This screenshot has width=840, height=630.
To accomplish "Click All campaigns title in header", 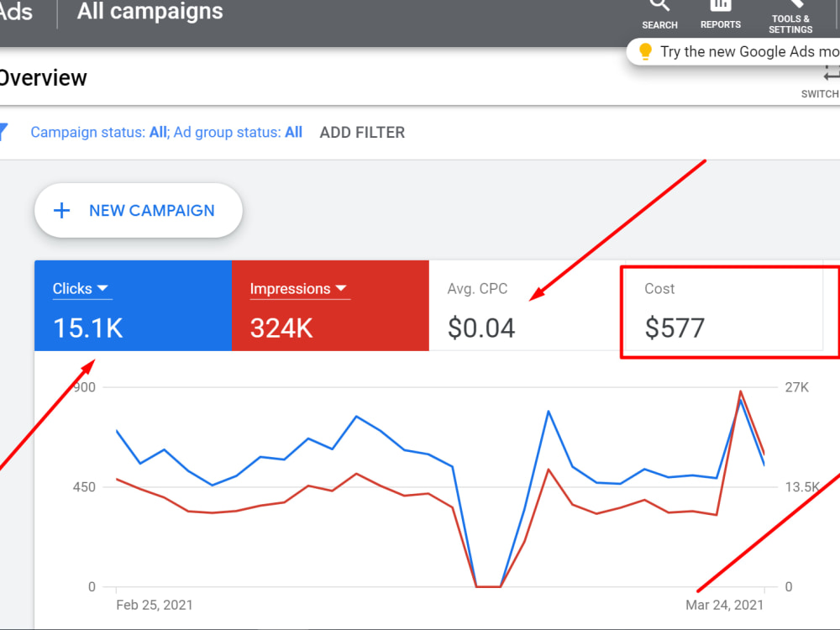I will tap(150, 11).
